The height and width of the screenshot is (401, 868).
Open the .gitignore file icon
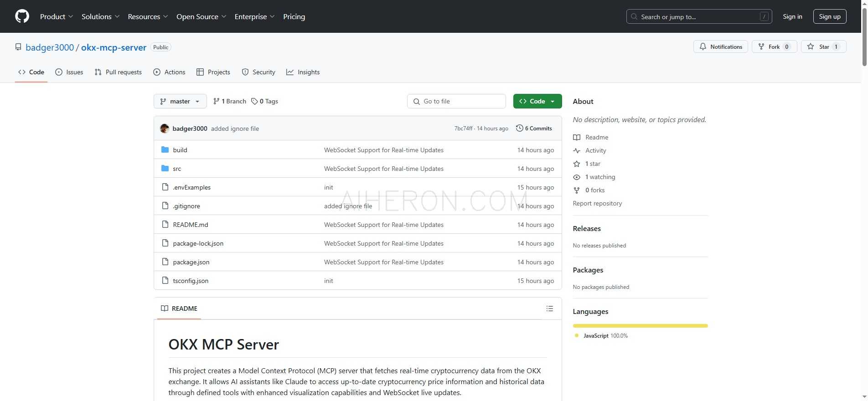click(165, 206)
